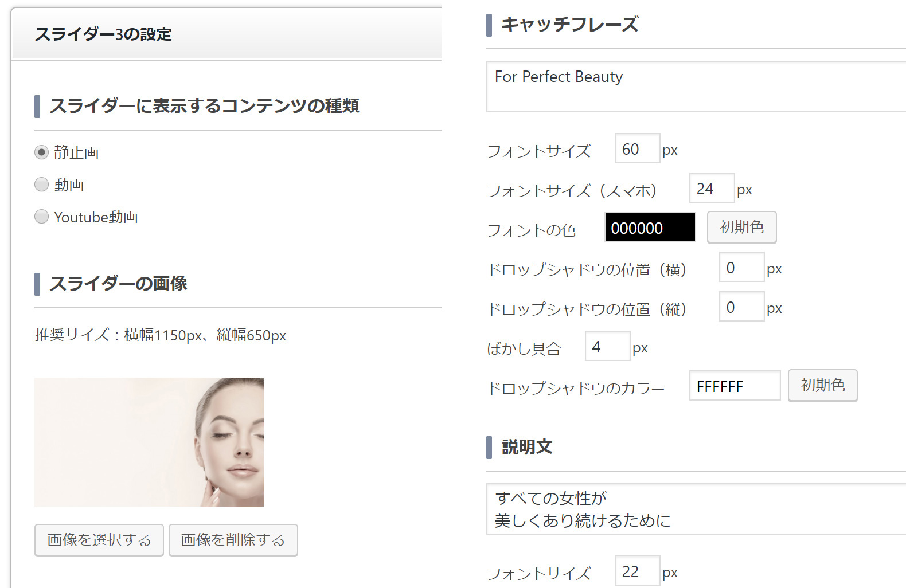The height and width of the screenshot is (588, 906).
Task: Click the キャッチフレーズ section heading
Action: coord(570,25)
